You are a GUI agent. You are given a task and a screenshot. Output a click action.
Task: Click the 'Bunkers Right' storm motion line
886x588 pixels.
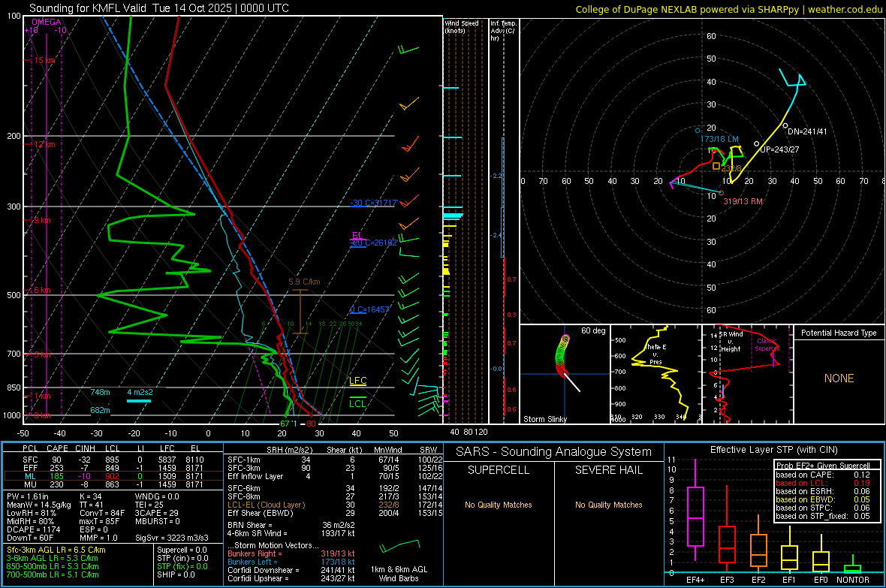pyautogui.click(x=291, y=553)
